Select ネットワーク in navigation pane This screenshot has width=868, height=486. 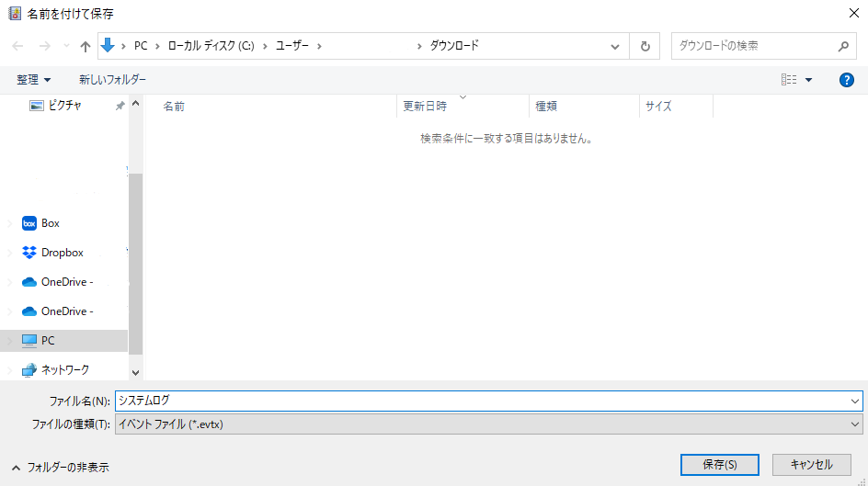point(65,370)
